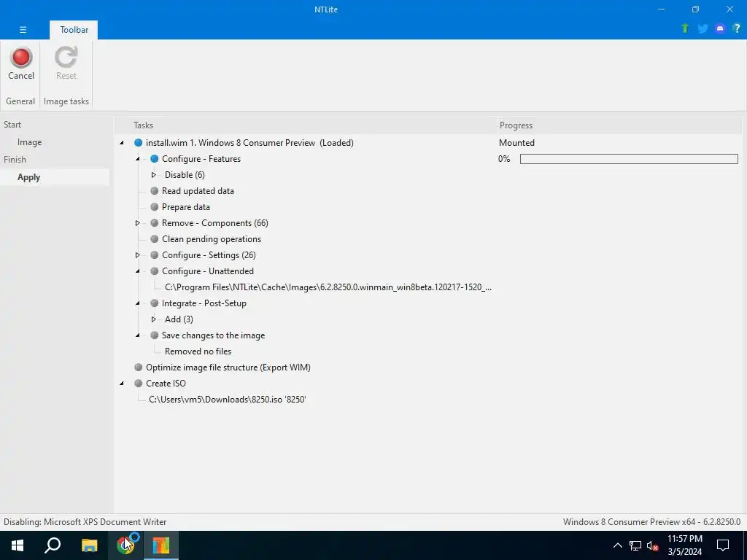Click the Mounted status text
The height and width of the screenshot is (560, 747).
tap(516, 143)
